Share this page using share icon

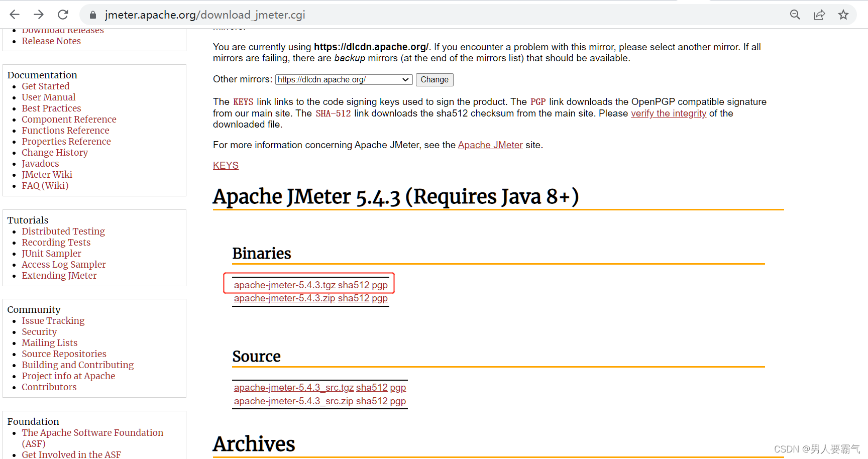pyautogui.click(x=819, y=15)
